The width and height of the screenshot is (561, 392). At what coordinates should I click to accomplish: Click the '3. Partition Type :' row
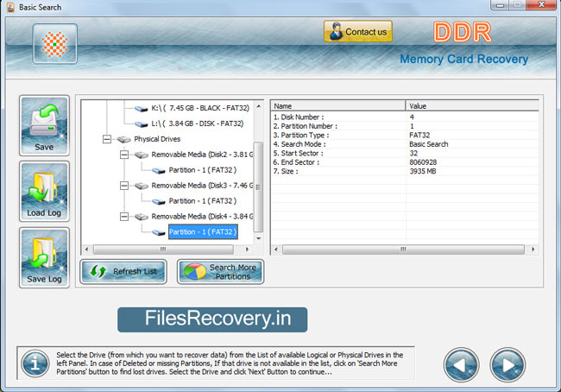405,135
